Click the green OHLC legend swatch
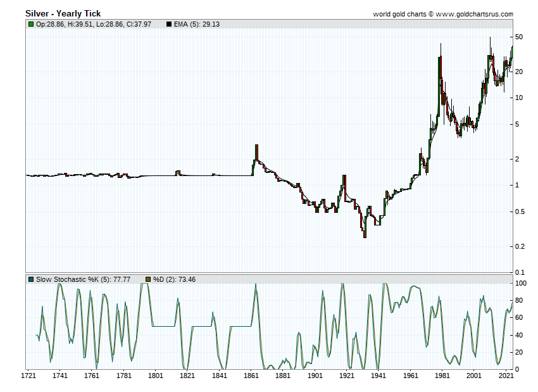This screenshot has width=538, height=392. coord(31,24)
